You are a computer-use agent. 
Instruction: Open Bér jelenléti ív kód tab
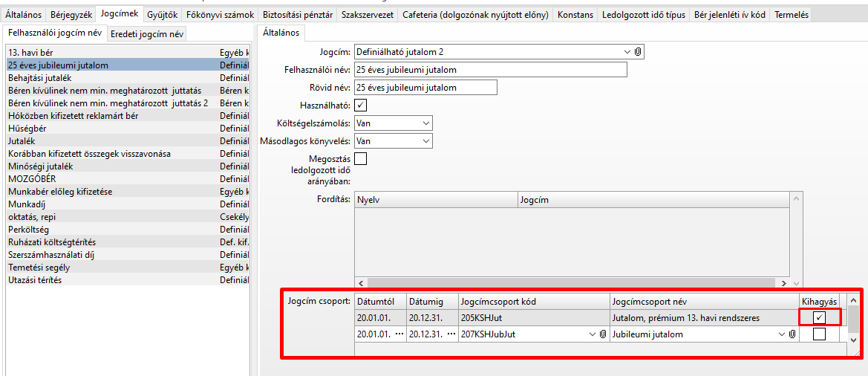point(730,15)
